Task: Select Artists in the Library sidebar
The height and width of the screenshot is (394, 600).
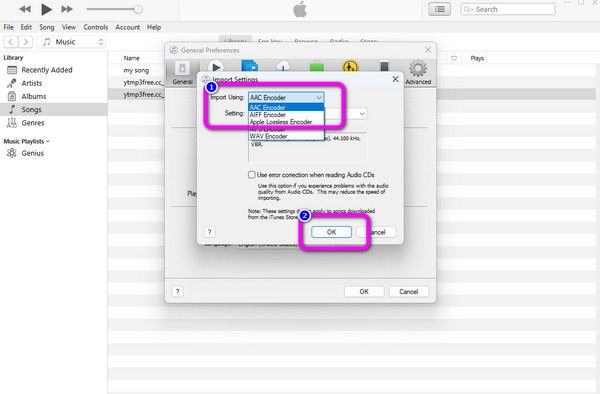Action: pyautogui.click(x=32, y=83)
